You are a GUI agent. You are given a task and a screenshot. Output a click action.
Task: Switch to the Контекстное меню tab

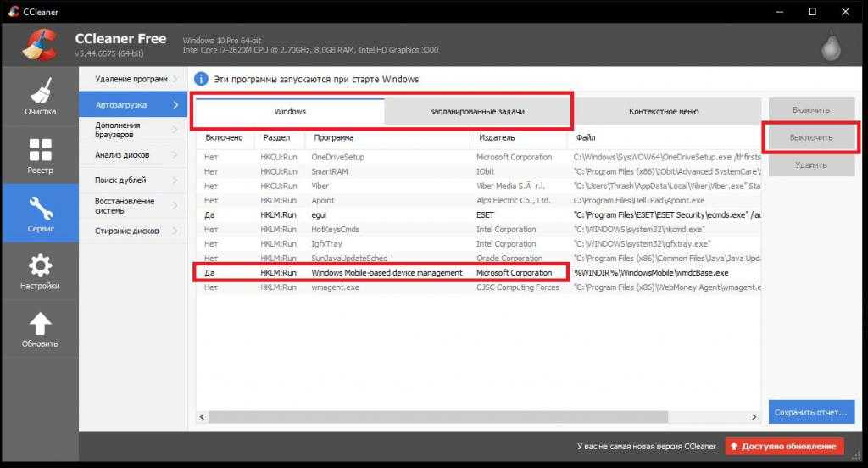pyautogui.click(x=664, y=112)
